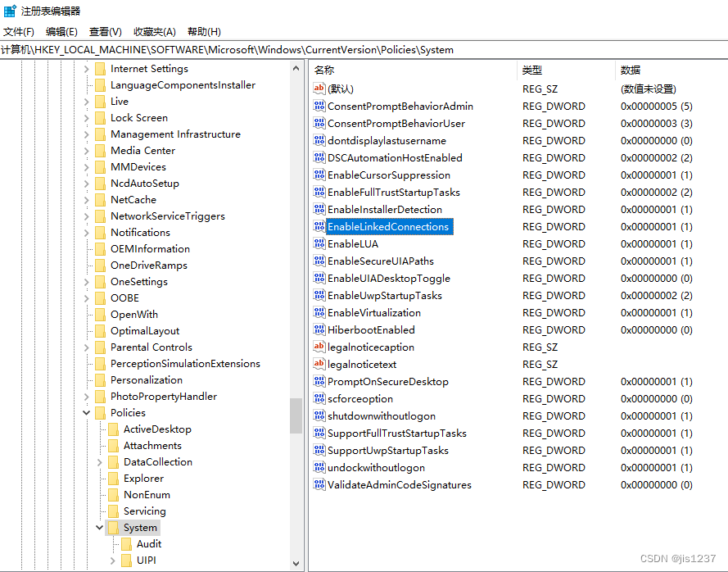Screen dimensions: 728x572
Task: Click the DWORD icon beside EnableVirtualization
Action: (x=319, y=312)
